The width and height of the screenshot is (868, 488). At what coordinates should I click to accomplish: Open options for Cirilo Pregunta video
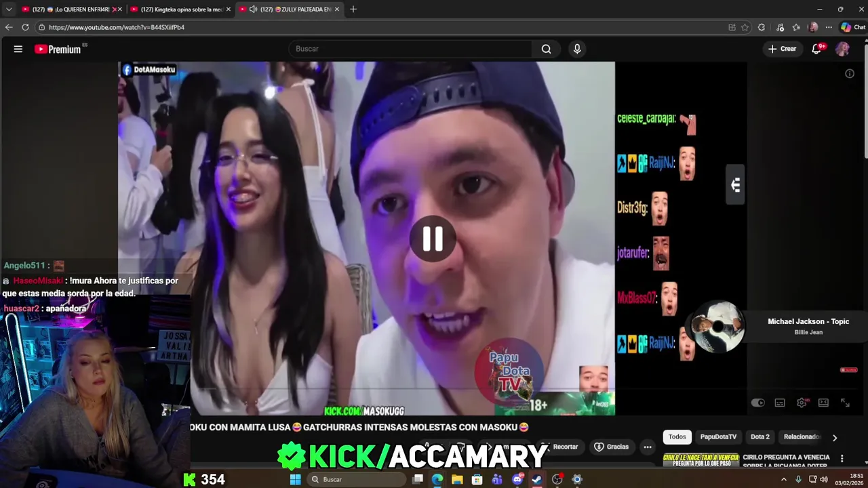click(842, 458)
